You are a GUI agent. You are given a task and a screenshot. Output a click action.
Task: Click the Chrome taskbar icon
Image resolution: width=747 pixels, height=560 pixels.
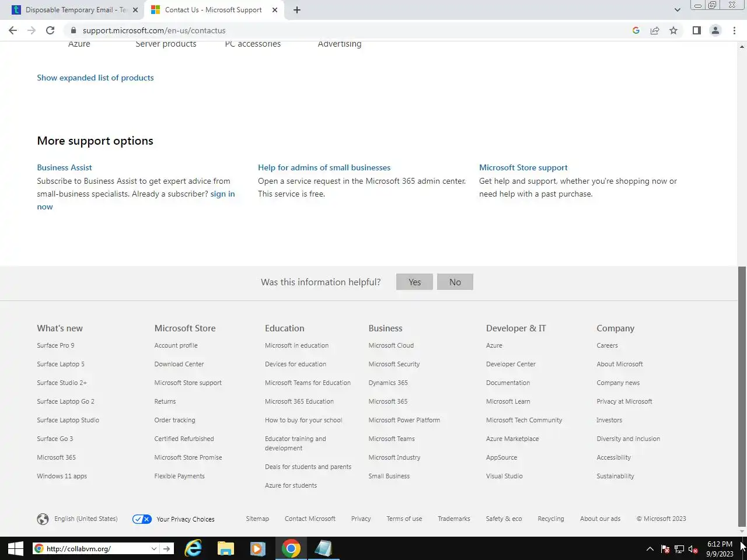[x=291, y=548]
